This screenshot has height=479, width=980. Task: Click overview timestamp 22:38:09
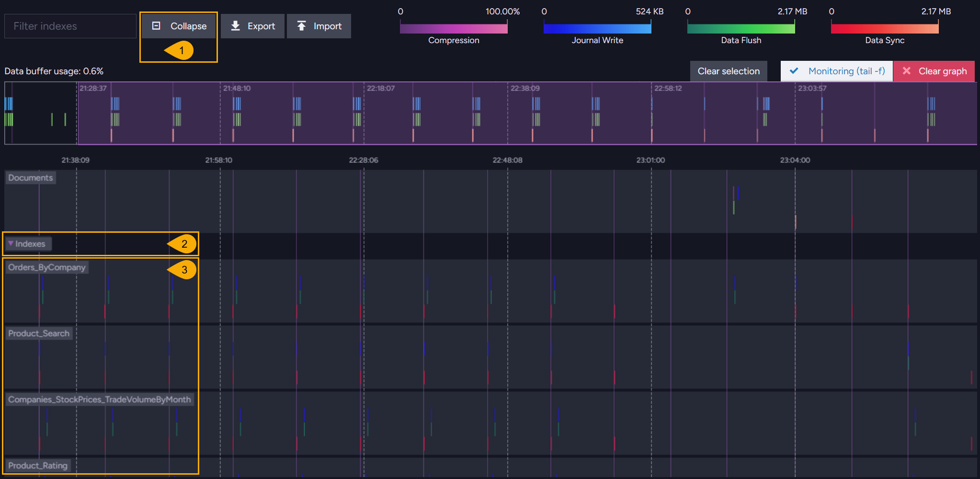tap(525, 88)
